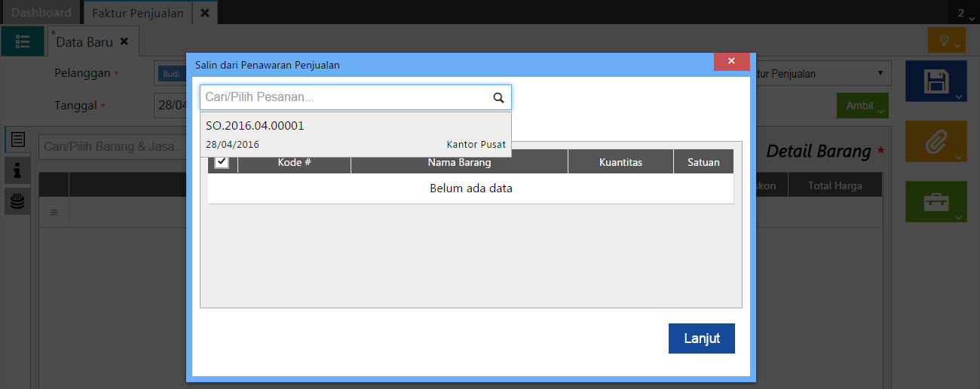Click the search magnifier icon in dialog

point(498,97)
